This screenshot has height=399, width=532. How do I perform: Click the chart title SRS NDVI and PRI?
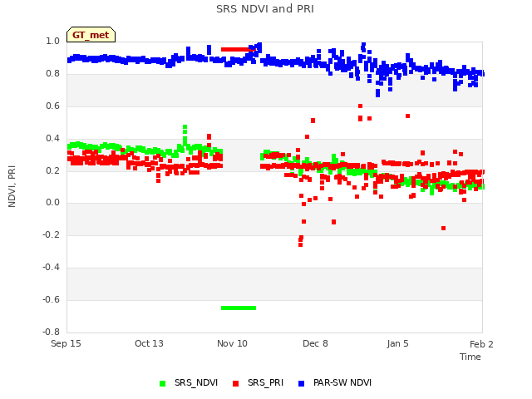265,9
